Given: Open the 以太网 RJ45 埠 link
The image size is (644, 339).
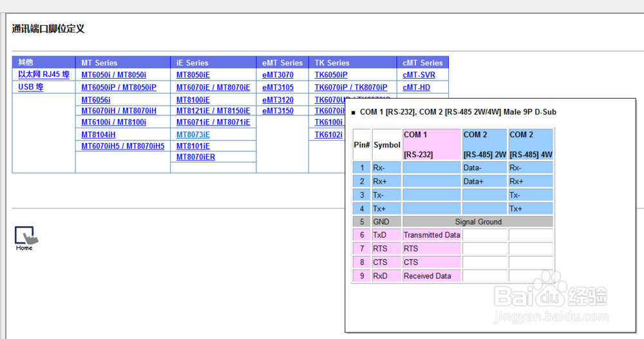Looking at the screenshot, I should point(44,75).
